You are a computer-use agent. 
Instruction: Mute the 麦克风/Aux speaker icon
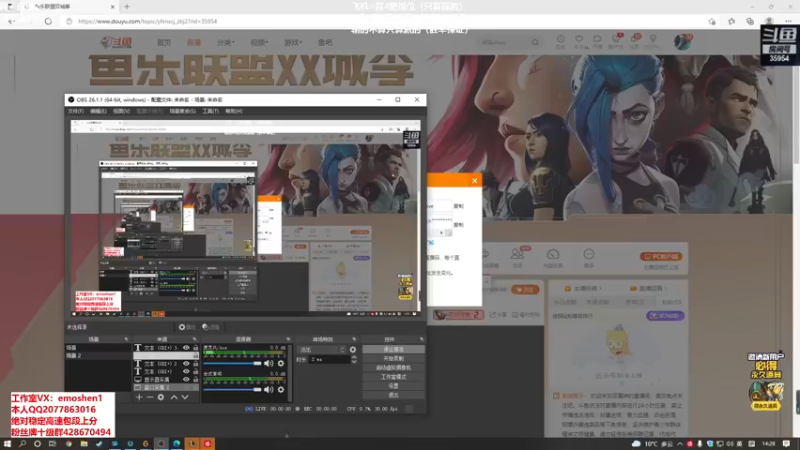click(x=269, y=363)
